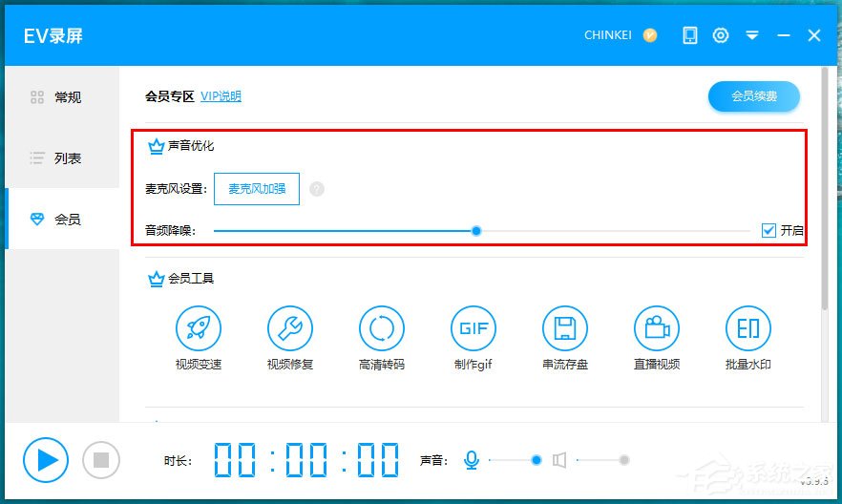842x504 pixels.
Task: Click the phone icon in title bar
Action: 690,35
